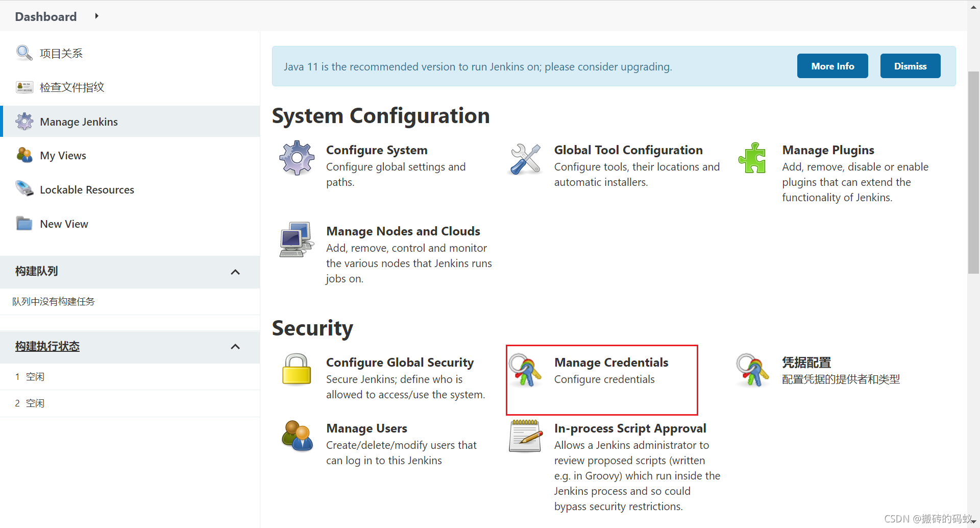Click the Security section heading
This screenshot has width=980, height=528.
[x=312, y=328]
